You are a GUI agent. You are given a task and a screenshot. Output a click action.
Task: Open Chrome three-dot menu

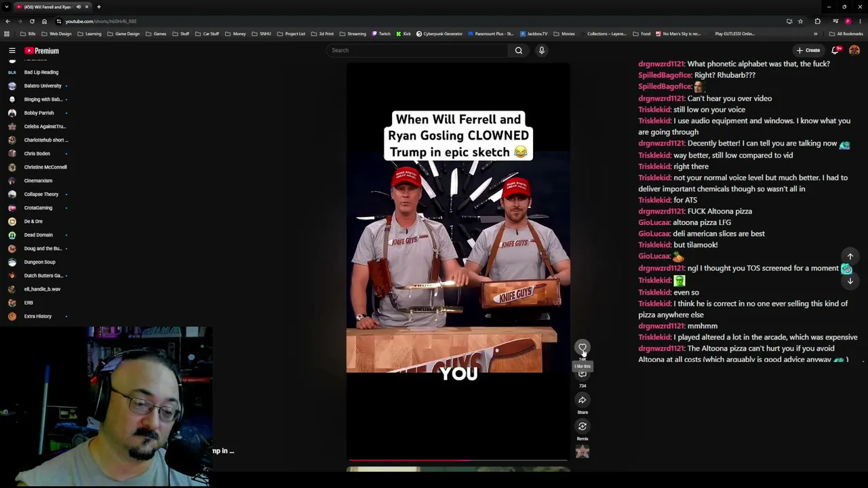click(860, 21)
